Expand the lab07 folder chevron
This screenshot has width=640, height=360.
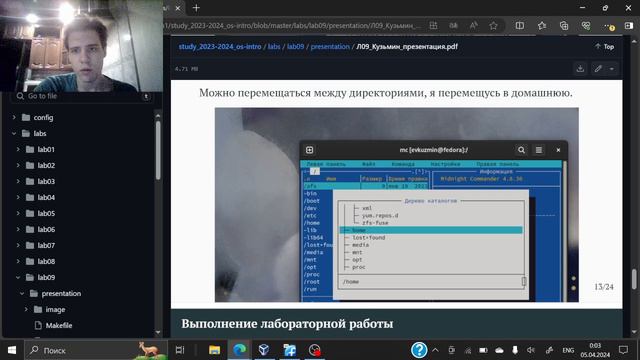(x=18, y=245)
